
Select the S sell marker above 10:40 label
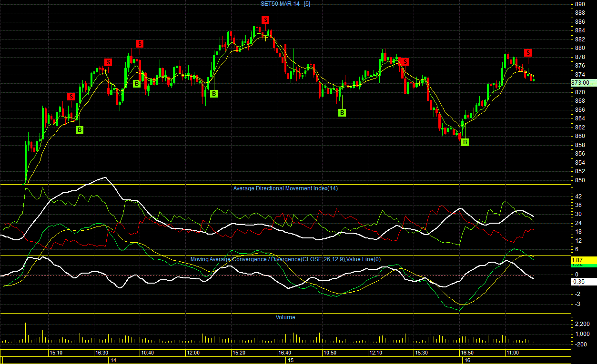140,44
